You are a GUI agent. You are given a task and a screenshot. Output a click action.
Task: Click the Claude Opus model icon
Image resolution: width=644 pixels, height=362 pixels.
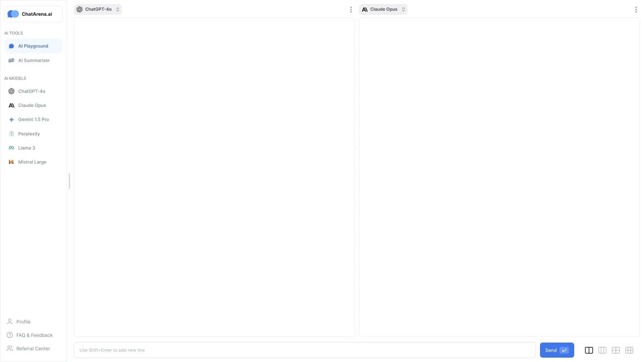(x=11, y=105)
